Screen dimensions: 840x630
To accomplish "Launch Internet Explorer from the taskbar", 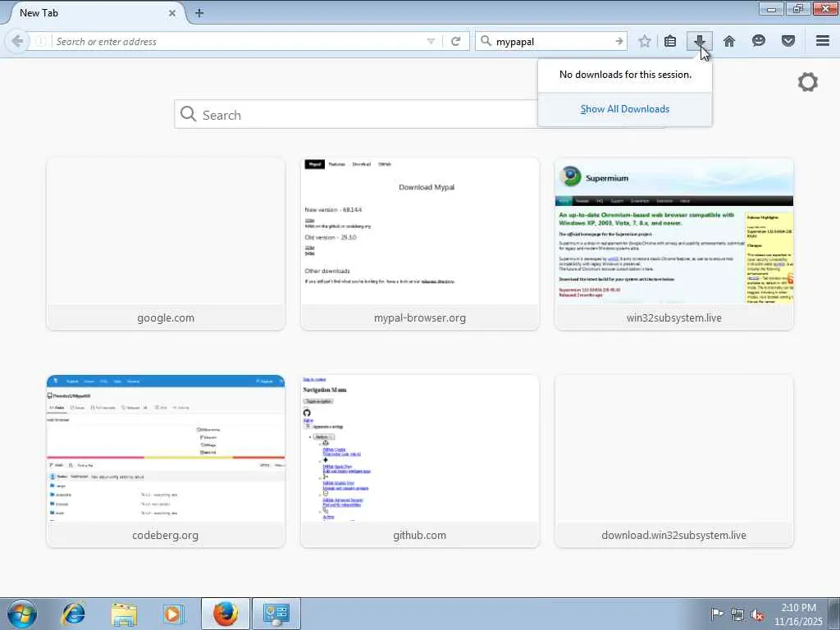I will [73, 614].
